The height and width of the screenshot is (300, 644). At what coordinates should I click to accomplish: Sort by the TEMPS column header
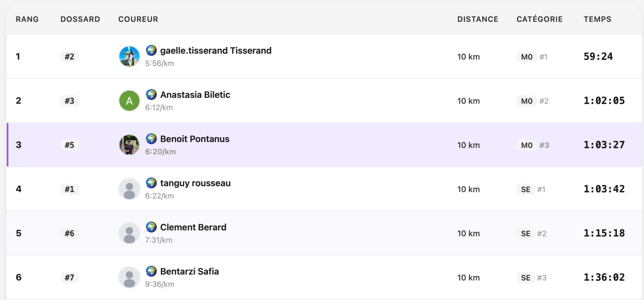tap(597, 19)
